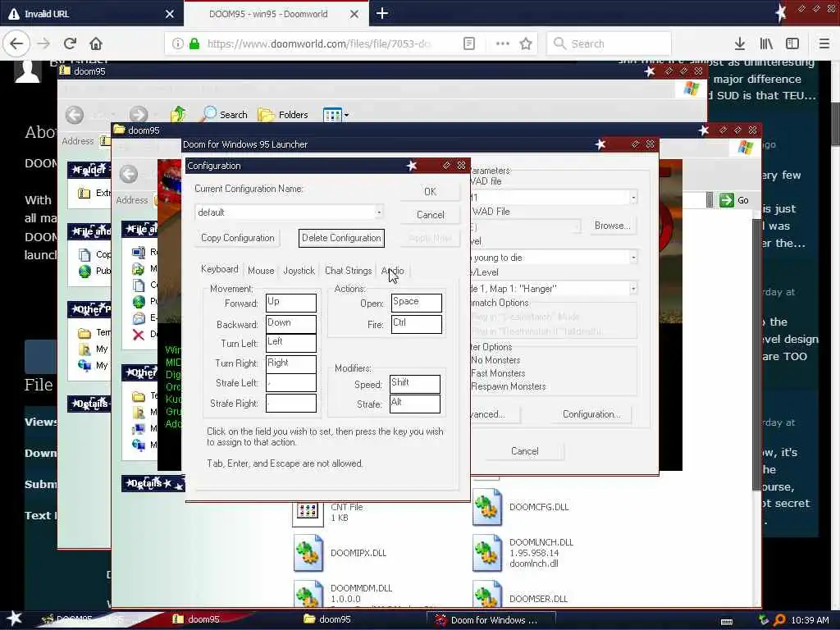Select the Forward key field
The width and height of the screenshot is (840, 630).
[x=291, y=303]
